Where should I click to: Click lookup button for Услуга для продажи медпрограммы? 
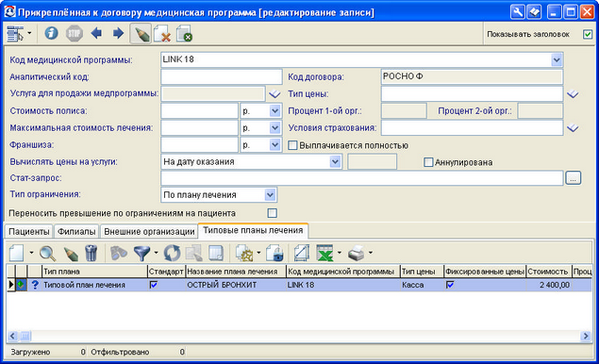[x=275, y=94]
